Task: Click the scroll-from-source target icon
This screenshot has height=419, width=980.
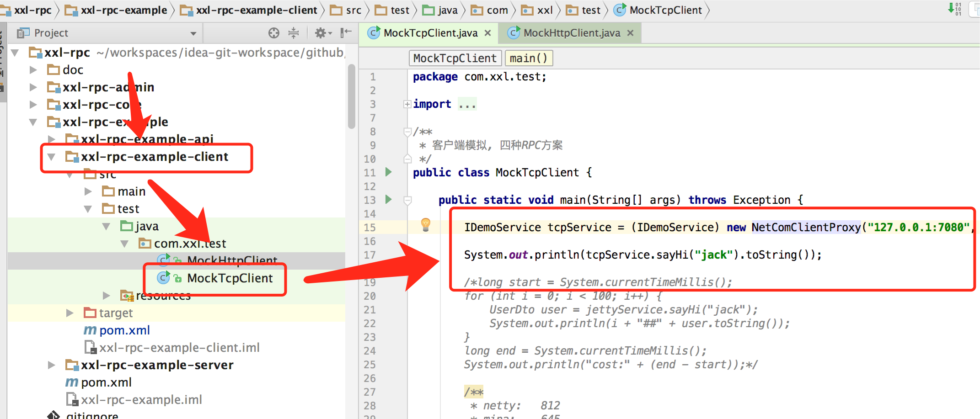Action: (273, 33)
